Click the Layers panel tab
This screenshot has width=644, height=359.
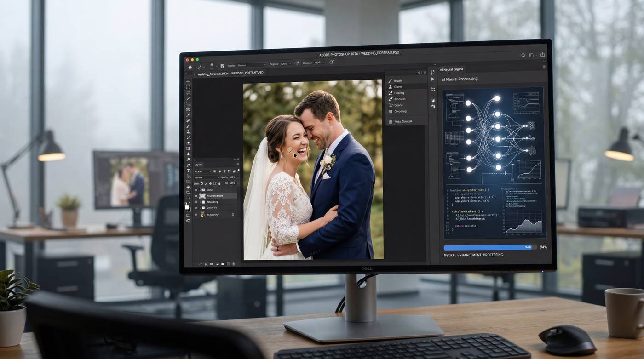tap(198, 165)
